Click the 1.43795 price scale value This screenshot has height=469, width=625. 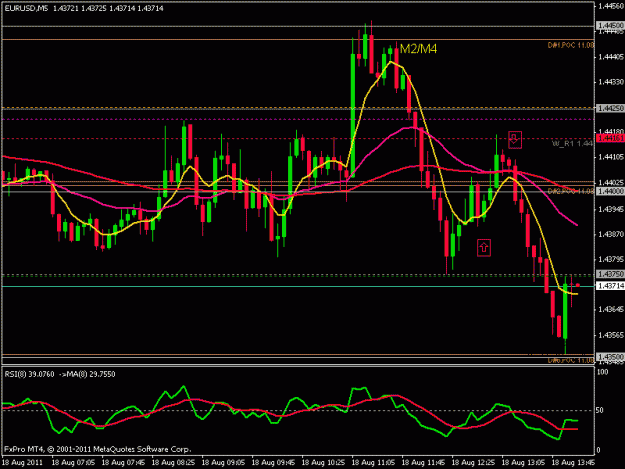tap(611, 259)
